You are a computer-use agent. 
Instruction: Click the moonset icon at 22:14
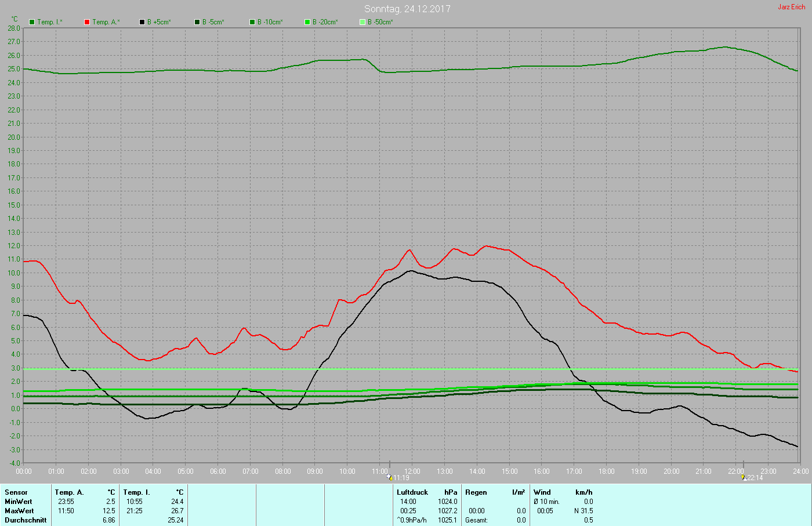pos(744,477)
